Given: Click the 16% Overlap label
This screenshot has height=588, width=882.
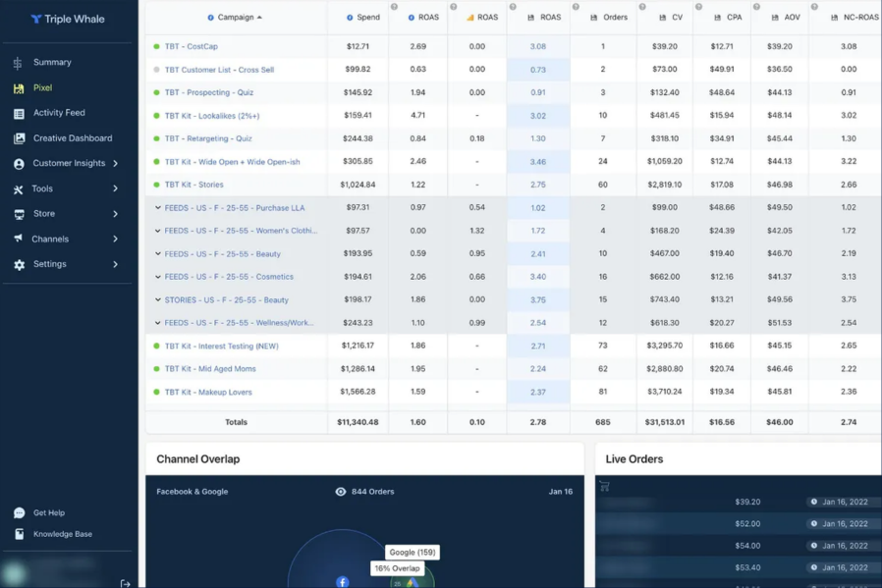Looking at the screenshot, I should (397, 568).
